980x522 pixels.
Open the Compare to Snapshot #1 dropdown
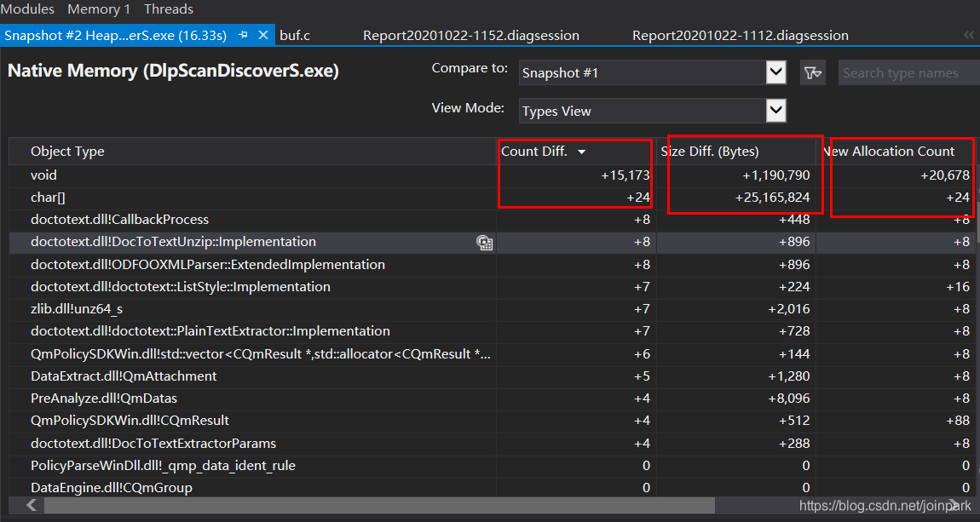click(775, 72)
